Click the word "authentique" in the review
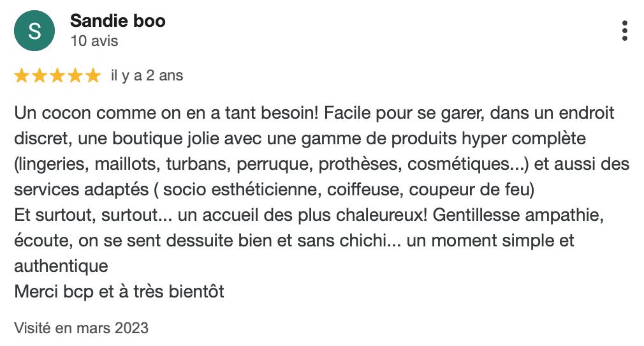This screenshot has width=644, height=346. [x=61, y=266]
